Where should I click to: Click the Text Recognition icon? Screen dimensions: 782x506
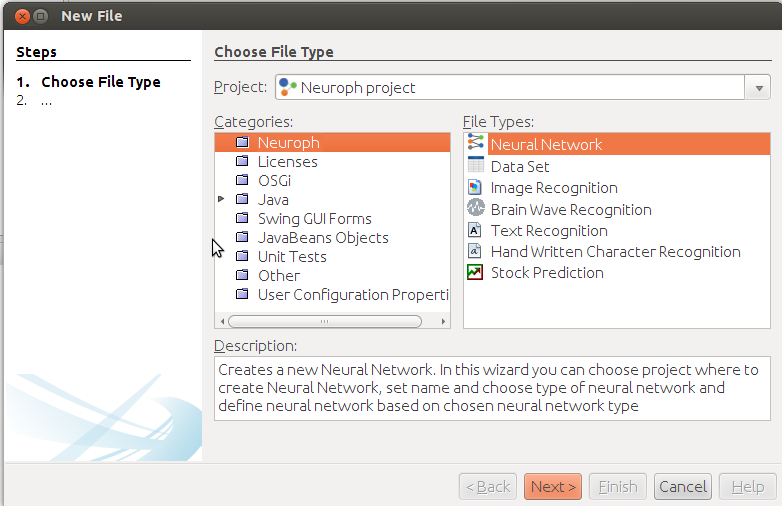(x=476, y=230)
